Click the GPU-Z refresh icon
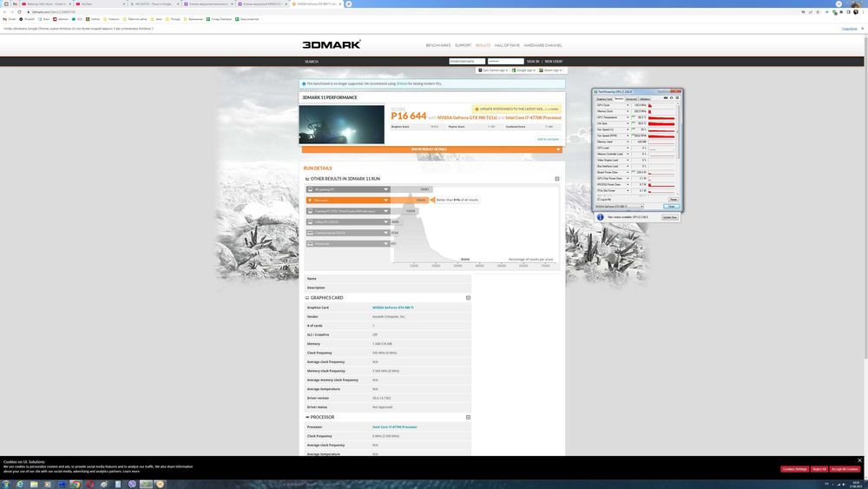Screen dimensions: 868x489 (672, 98)
